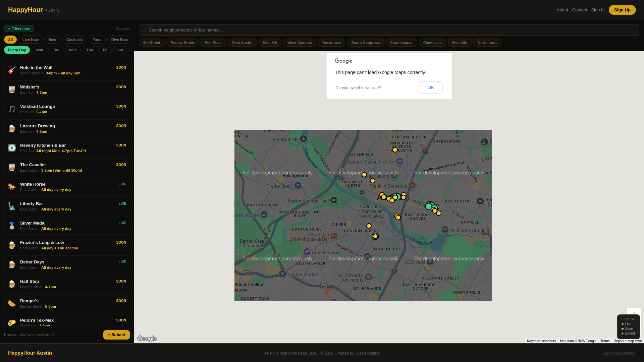Screen dimensions: 644x362
Task: Click the Red Bud Isle park pin
Action: coord(304,139)
